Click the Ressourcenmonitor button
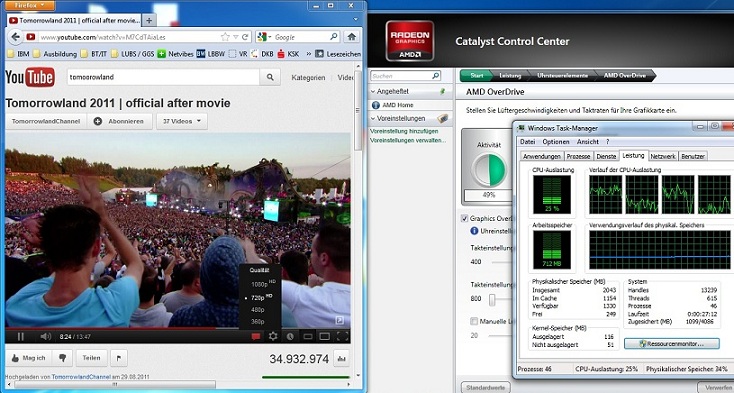The width and height of the screenshot is (734, 393). pos(672,344)
